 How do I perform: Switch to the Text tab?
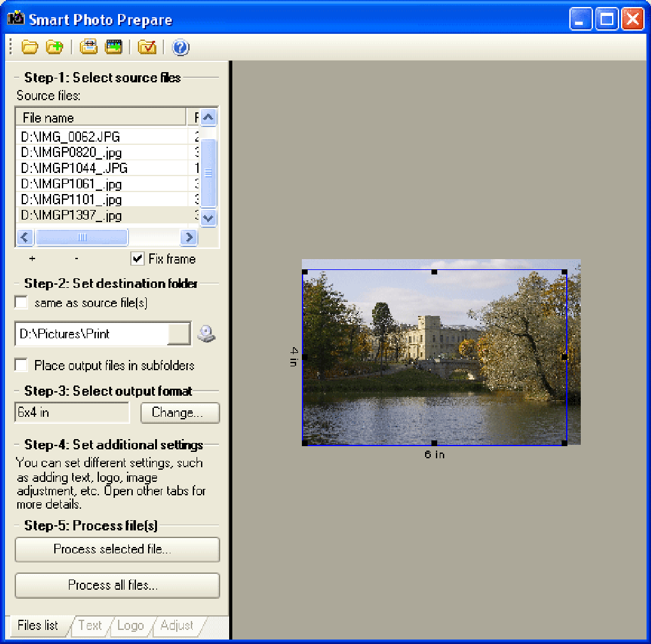90,626
